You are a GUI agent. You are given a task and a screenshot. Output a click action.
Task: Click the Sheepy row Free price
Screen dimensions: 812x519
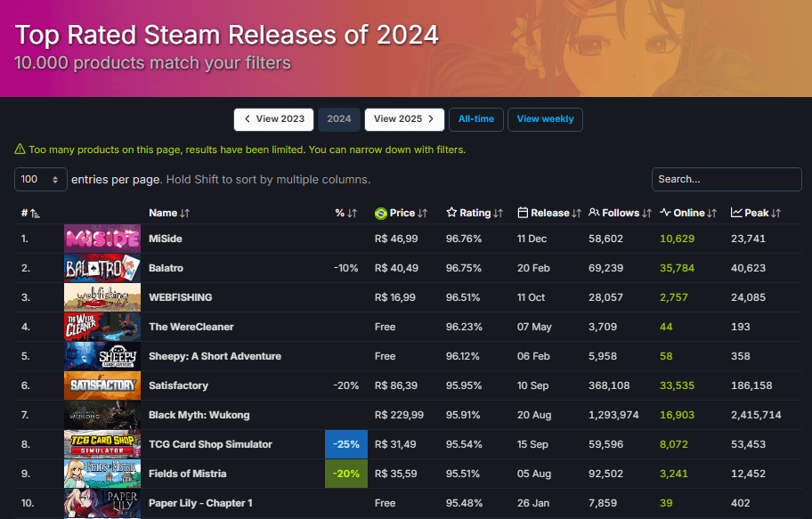coord(385,356)
